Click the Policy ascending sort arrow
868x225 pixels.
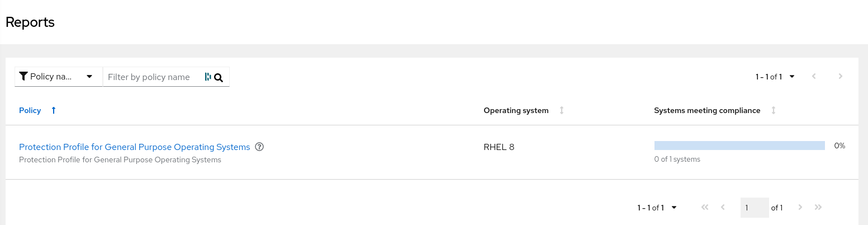click(54, 110)
